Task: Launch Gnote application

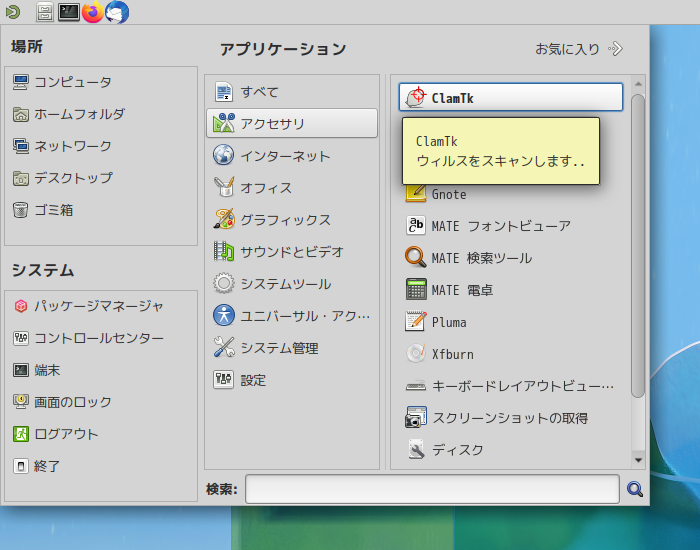Action: pyautogui.click(x=511, y=194)
